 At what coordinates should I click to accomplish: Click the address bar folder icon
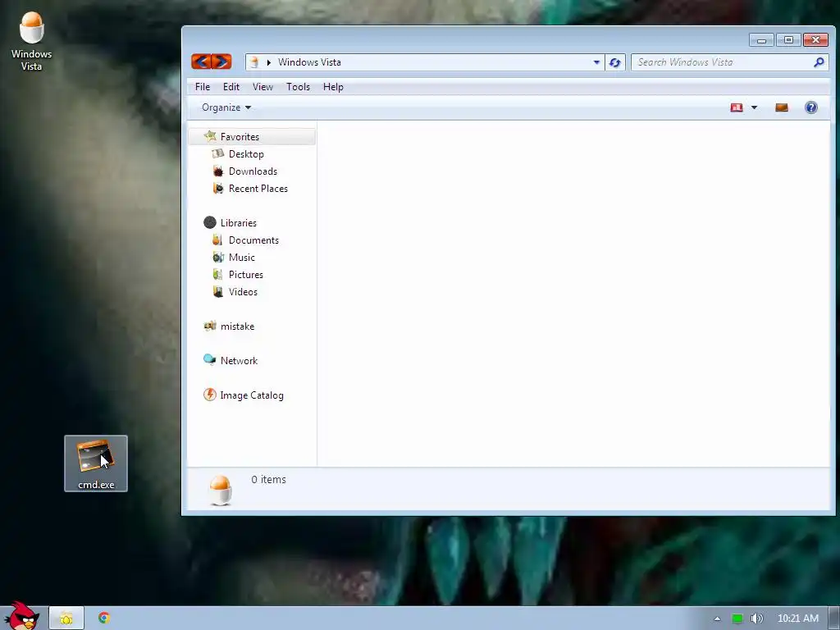[254, 62]
